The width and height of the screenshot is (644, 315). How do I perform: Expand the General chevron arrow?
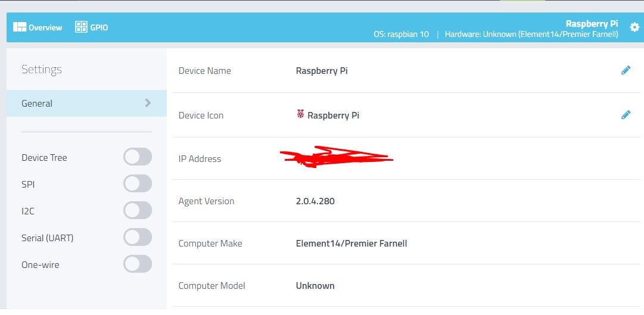click(148, 103)
